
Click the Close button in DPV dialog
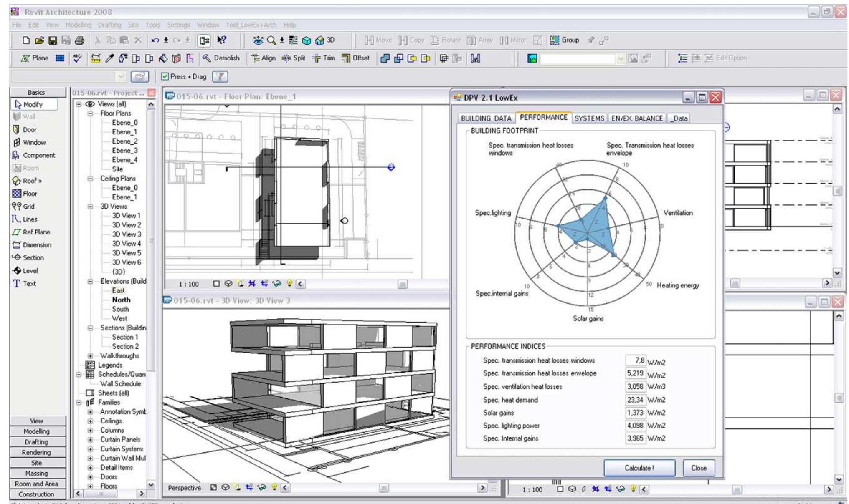tap(699, 468)
